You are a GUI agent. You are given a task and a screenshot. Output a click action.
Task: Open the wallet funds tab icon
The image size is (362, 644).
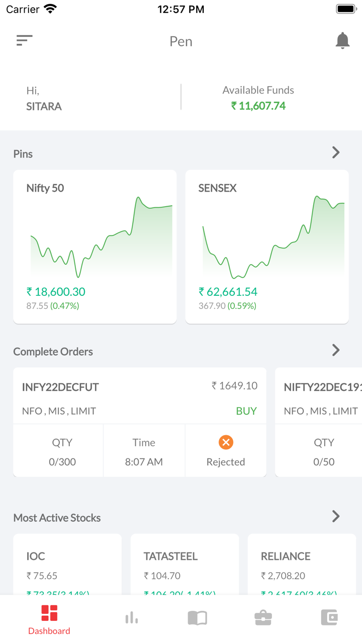click(329, 617)
